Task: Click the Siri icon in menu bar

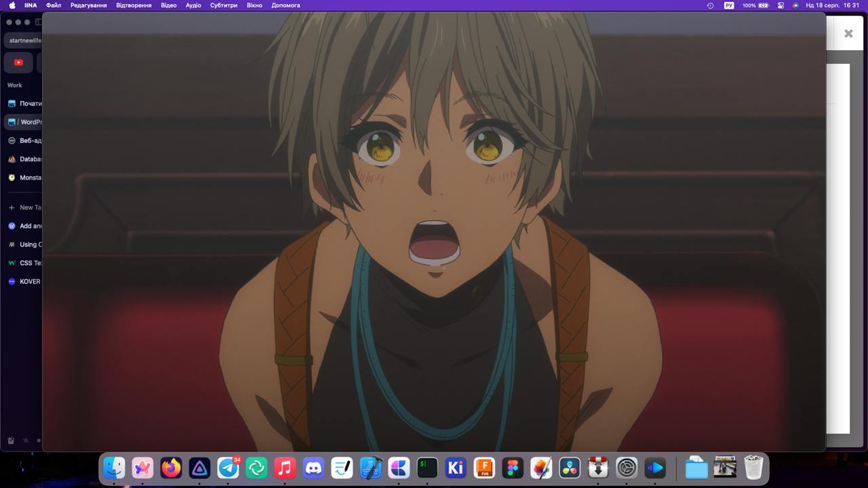Action: [795, 5]
